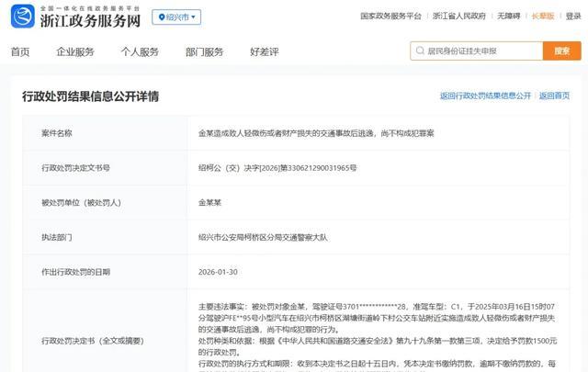The image size is (588, 372).
Task: Open the 好差评 menu item
Action: click(265, 51)
